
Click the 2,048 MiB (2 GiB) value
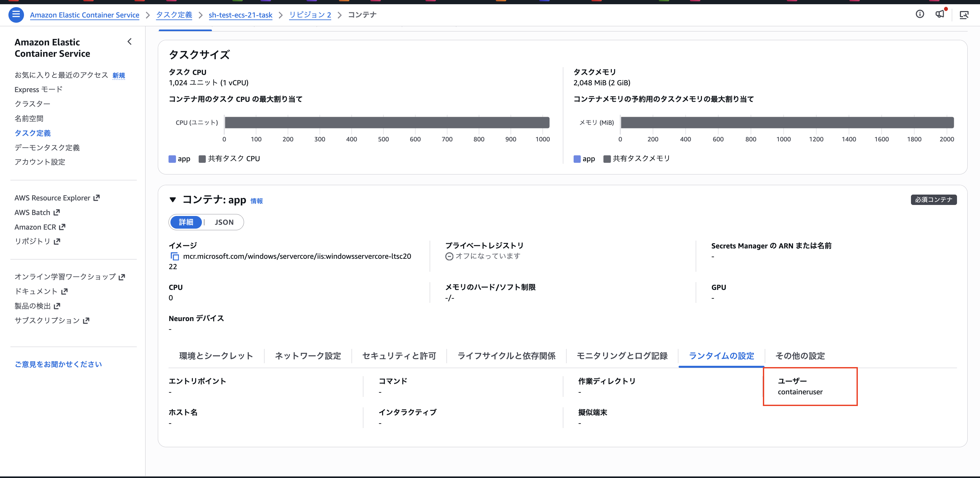[602, 83]
